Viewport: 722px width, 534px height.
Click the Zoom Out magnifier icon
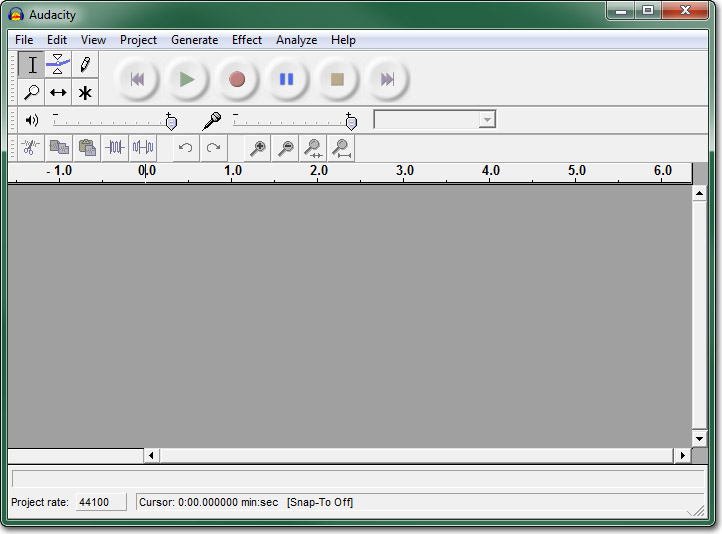coord(285,148)
